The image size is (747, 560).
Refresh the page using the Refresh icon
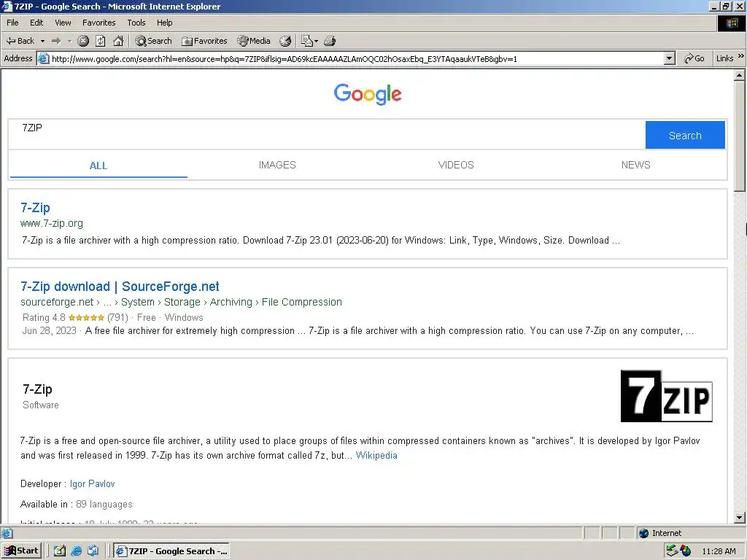click(101, 41)
